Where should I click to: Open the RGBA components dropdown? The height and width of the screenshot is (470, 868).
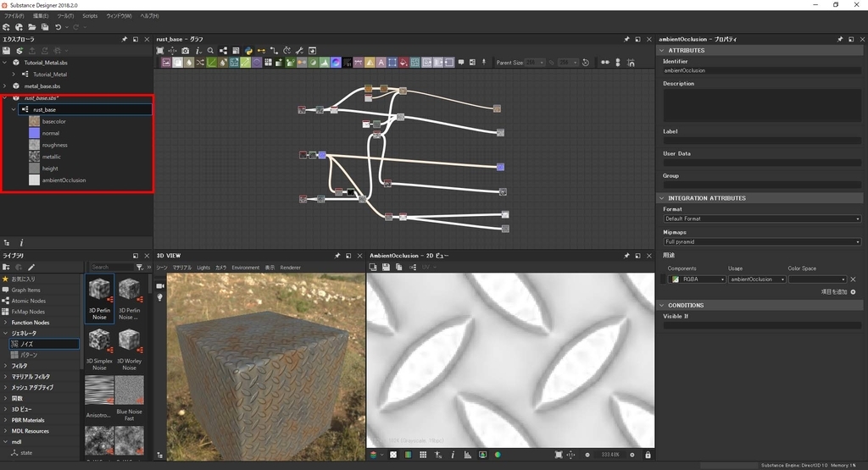click(698, 279)
